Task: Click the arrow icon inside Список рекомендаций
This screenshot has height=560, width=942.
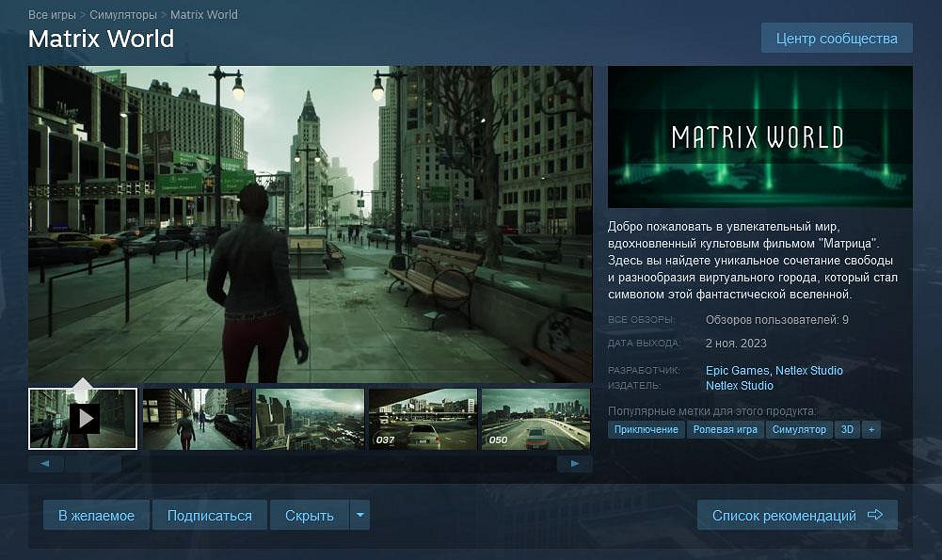Action: click(876, 514)
